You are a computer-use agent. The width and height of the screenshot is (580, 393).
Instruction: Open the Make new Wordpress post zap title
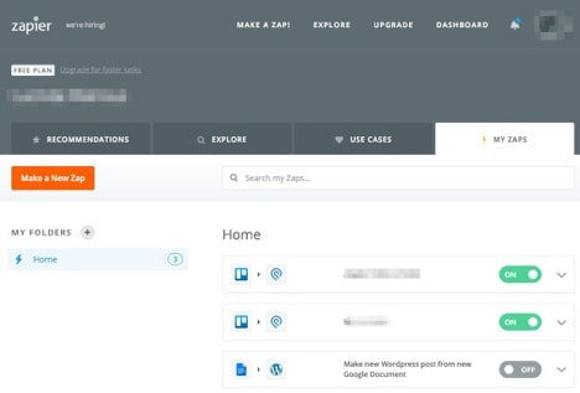(407, 369)
